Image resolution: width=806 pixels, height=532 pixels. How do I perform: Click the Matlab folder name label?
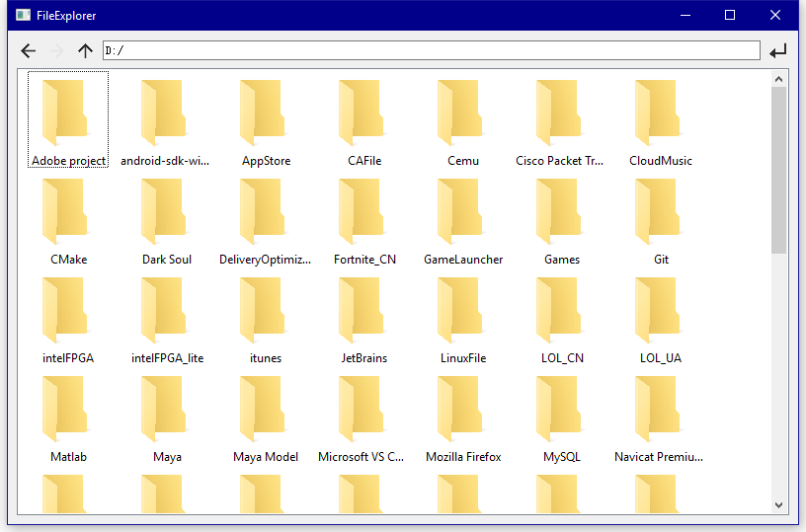point(68,457)
